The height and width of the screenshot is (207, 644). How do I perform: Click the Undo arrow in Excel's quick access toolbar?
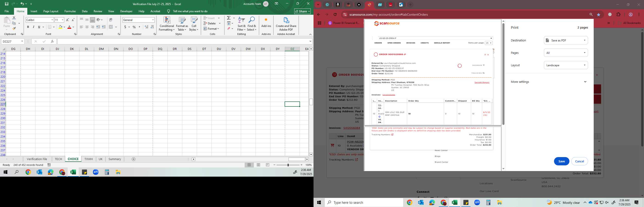[22, 4]
